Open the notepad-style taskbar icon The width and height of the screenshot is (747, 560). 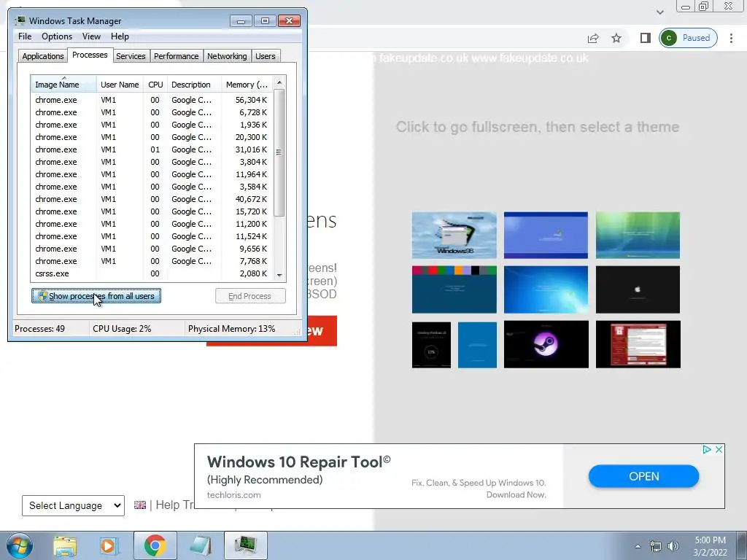(201, 545)
